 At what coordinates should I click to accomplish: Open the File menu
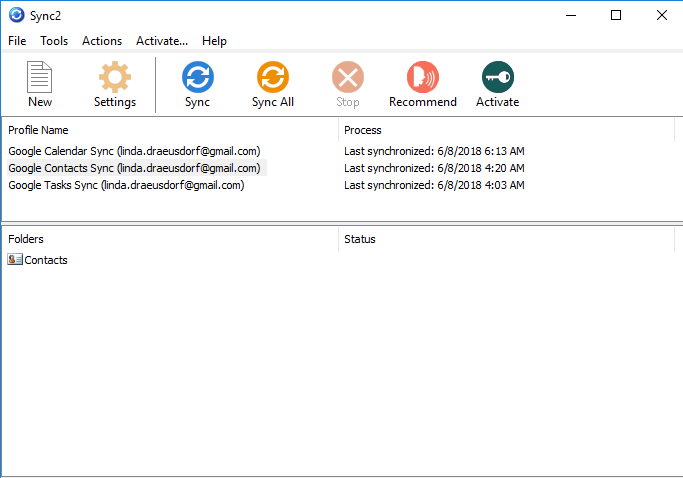(17, 41)
